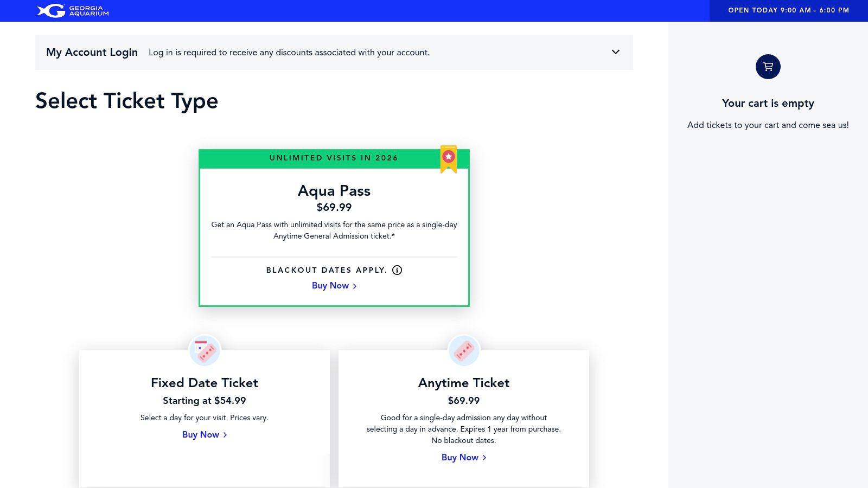Click the Anytime Ticket icon
Screen dimensions: 868x488
[464, 351]
